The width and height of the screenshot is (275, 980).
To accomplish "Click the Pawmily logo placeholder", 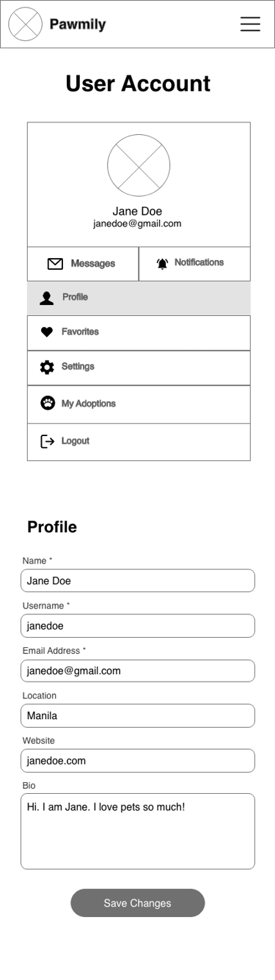I will 25,24.
